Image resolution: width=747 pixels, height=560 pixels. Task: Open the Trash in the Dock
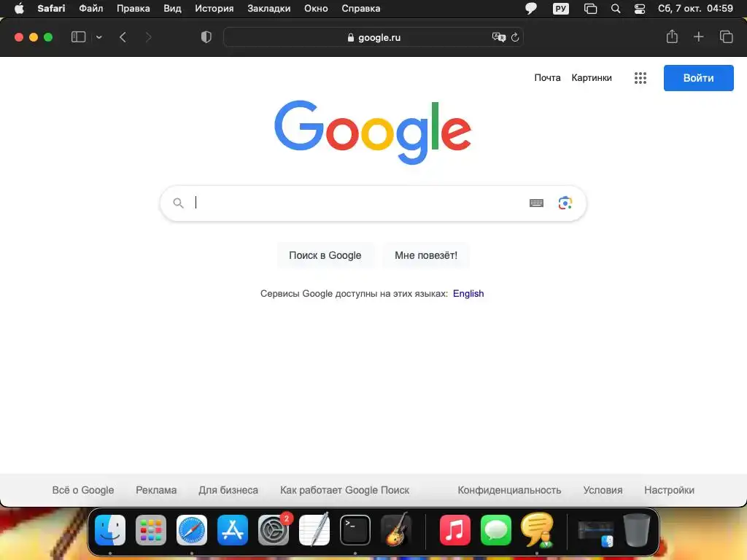pyautogui.click(x=636, y=530)
